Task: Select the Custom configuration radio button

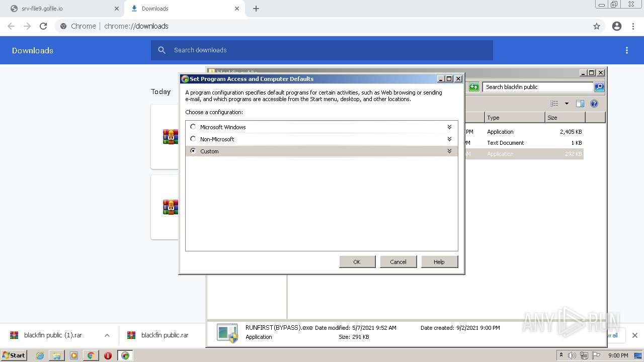Action: pos(193,151)
